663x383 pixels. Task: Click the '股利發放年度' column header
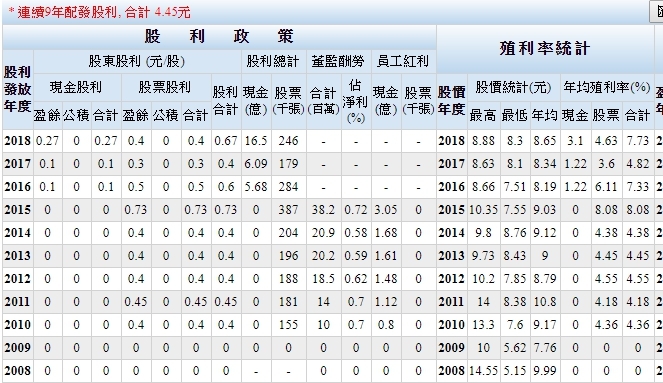(x=17, y=90)
